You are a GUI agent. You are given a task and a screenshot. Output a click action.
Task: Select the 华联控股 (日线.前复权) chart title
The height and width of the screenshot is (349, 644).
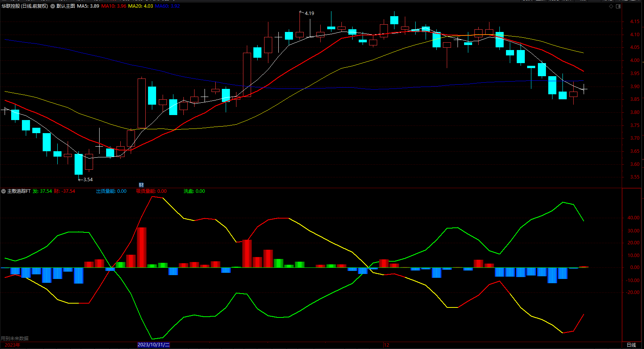click(25, 6)
